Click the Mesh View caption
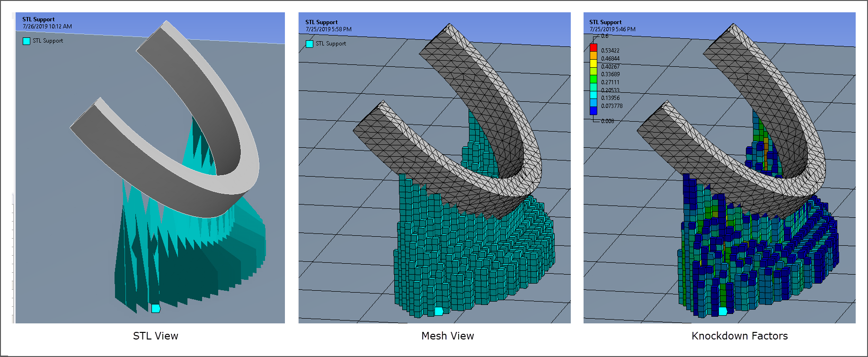 (448, 336)
